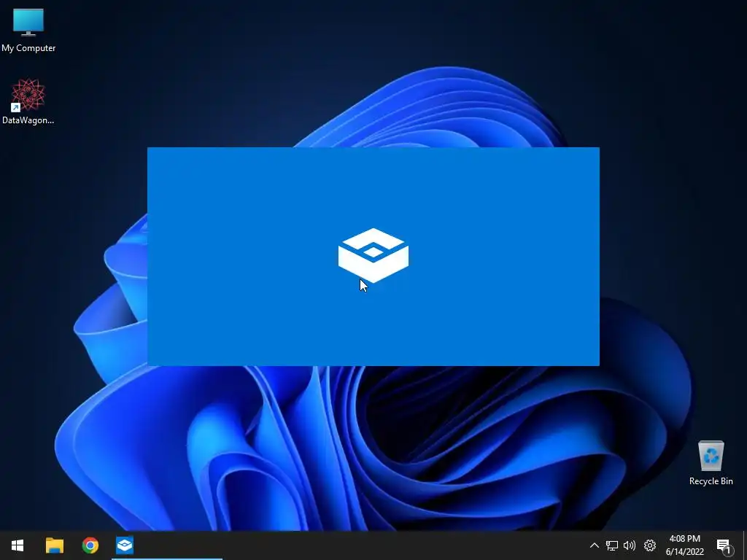Launch Google Chrome from the taskbar

tap(90, 545)
